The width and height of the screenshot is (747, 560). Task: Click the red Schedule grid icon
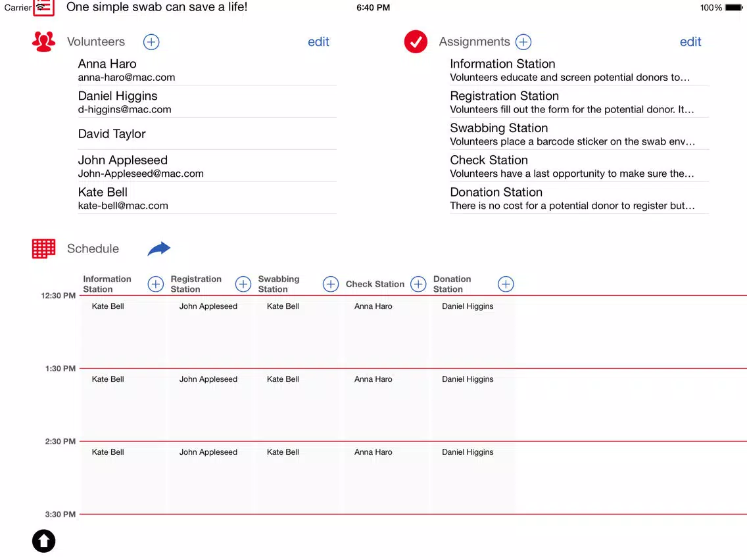coord(43,248)
